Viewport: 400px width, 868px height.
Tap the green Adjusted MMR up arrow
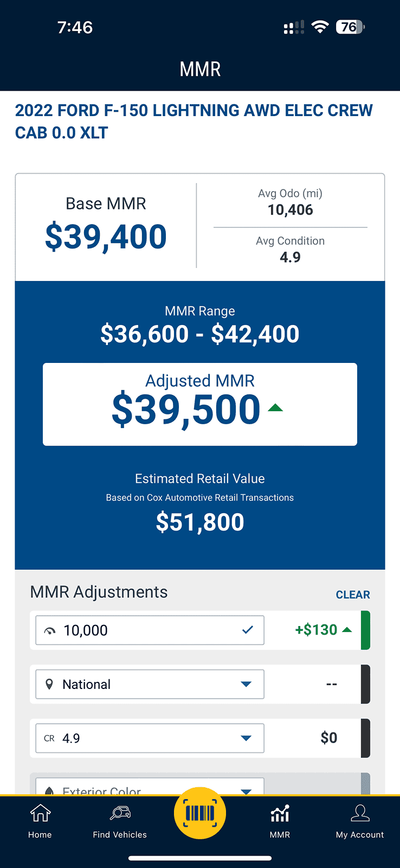coord(275,408)
